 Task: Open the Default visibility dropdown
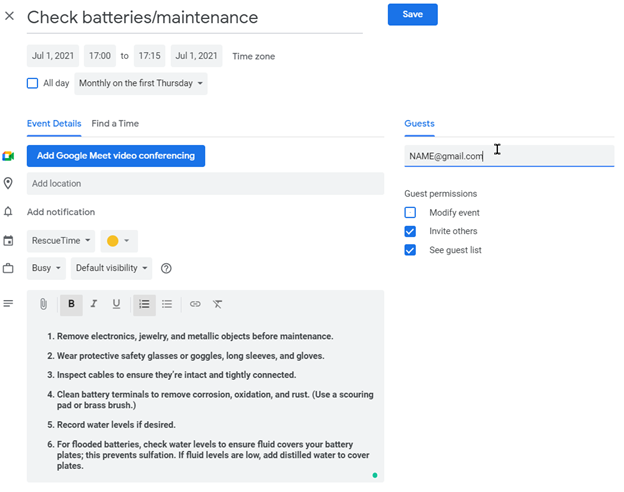(x=112, y=268)
